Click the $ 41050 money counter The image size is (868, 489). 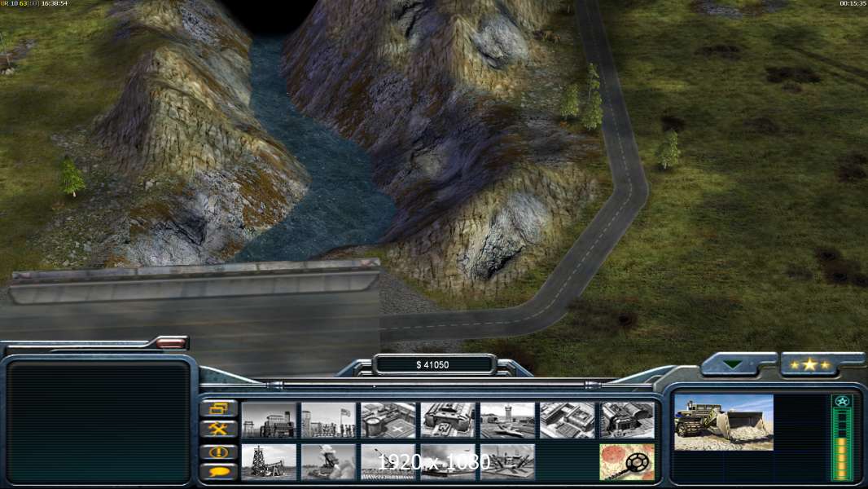433,364
